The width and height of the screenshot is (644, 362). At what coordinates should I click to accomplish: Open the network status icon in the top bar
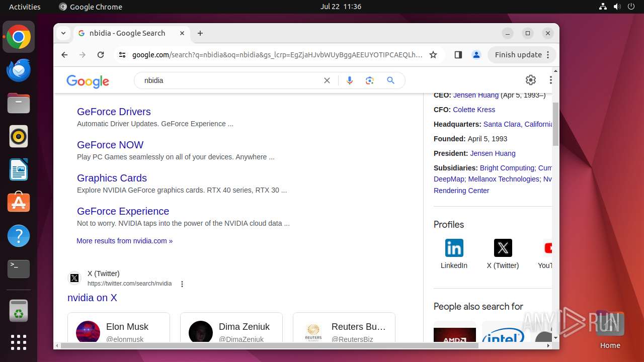point(603,7)
